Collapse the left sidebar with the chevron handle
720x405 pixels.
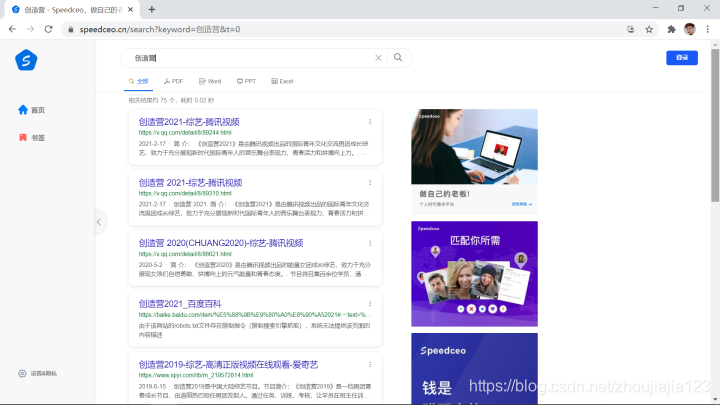pyautogui.click(x=99, y=222)
